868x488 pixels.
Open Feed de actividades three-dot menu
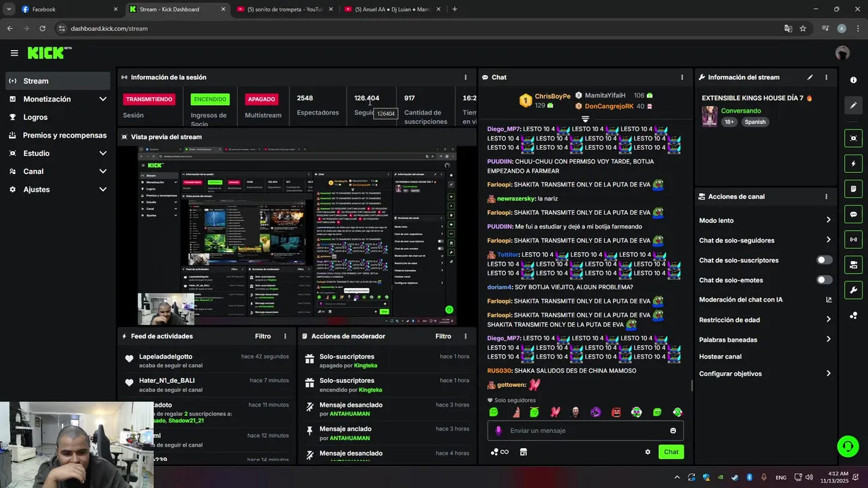tap(285, 336)
